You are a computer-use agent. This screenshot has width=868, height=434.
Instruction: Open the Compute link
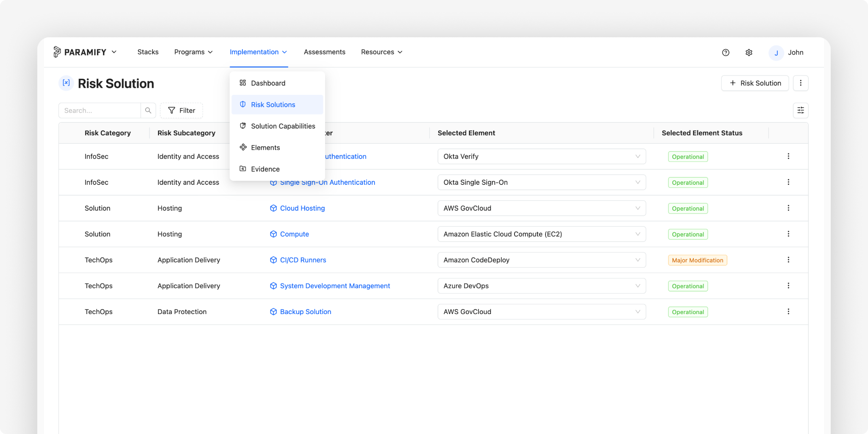(295, 234)
